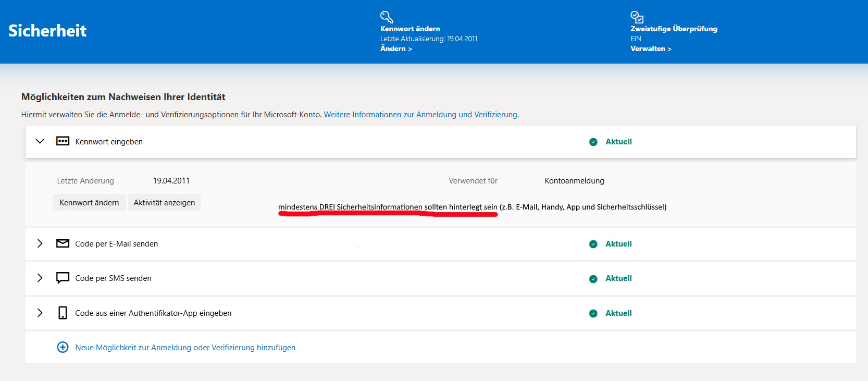Screen dimensions: 868x381
Task: Click the envelope icon for email code
Action: point(63,243)
